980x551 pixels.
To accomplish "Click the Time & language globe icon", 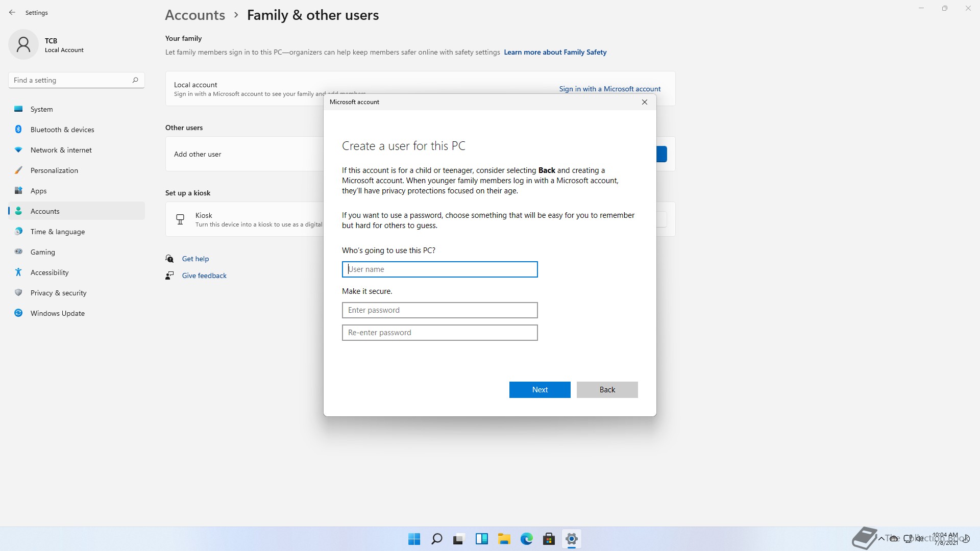I will pos(18,232).
